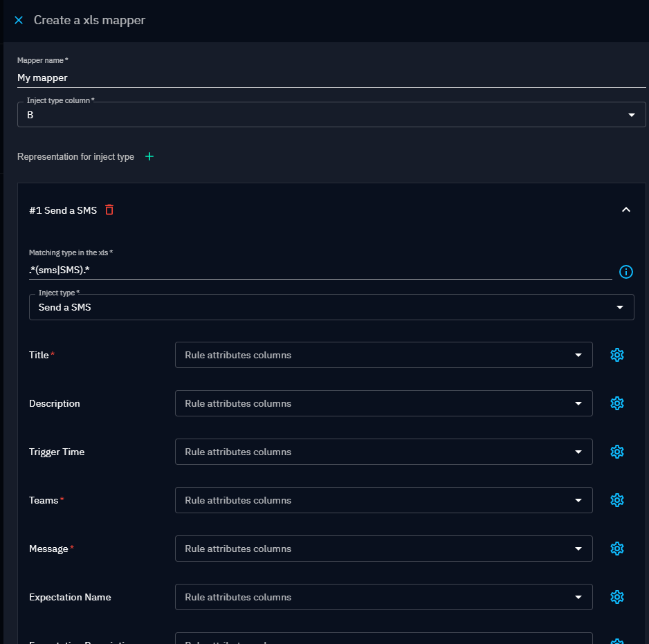The height and width of the screenshot is (644, 649).
Task: View the regex info tooltip icon
Action: tap(625, 272)
